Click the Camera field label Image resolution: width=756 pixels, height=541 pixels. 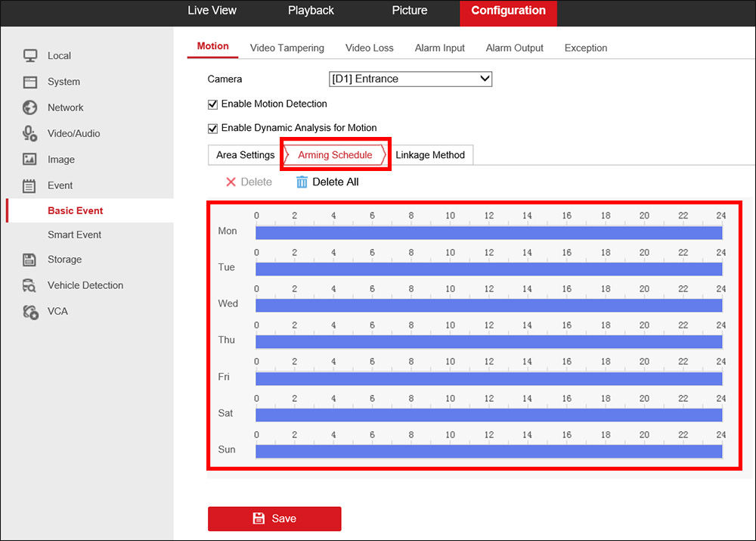pos(225,79)
